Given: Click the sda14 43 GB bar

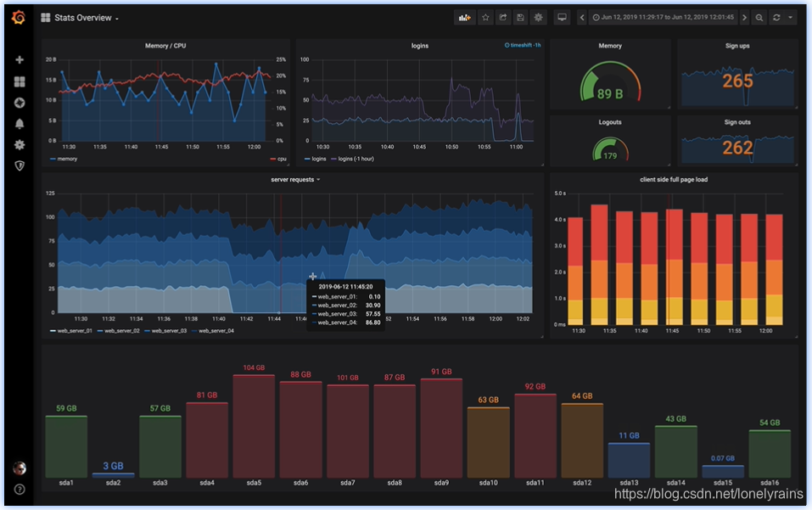Looking at the screenshot, I should coord(675,451).
